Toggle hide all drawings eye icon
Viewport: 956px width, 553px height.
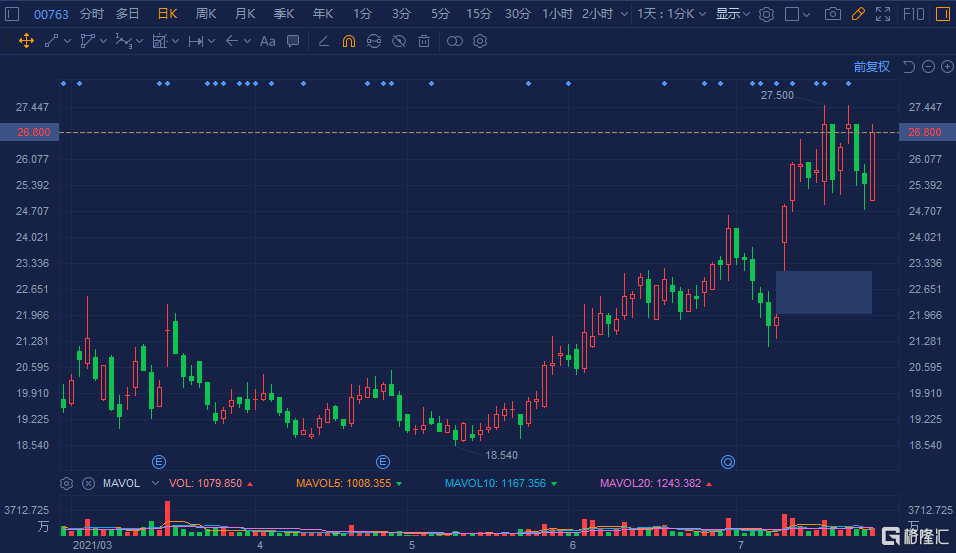pos(399,41)
